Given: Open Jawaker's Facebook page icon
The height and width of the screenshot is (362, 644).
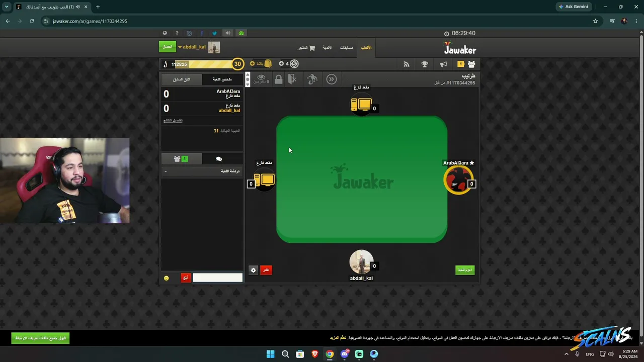Looking at the screenshot, I should tap(202, 33).
